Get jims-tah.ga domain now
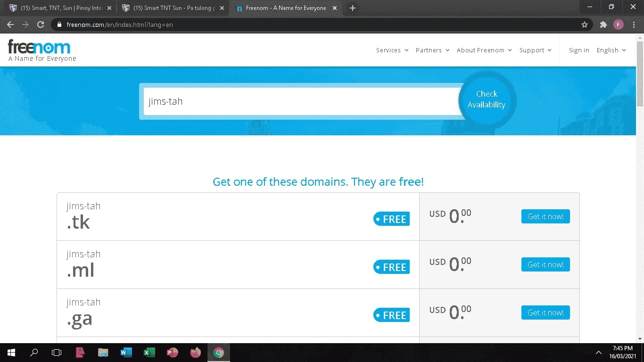The image size is (644, 362). click(545, 313)
